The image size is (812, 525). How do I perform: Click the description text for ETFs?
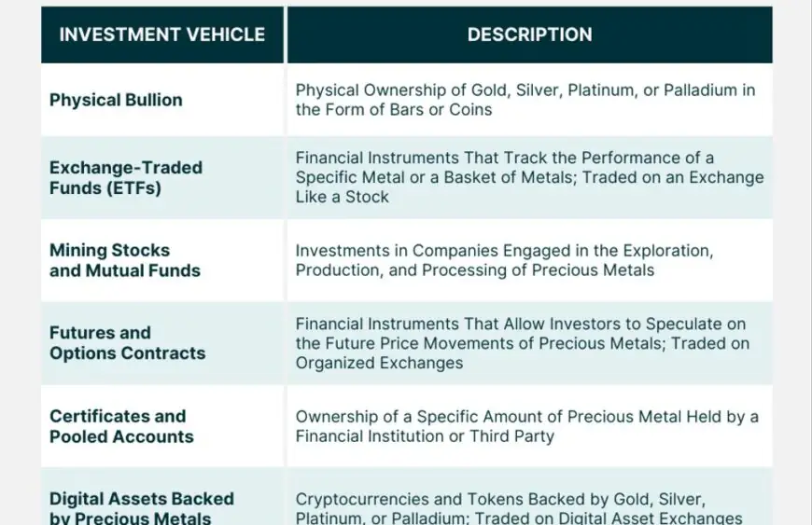point(529,177)
